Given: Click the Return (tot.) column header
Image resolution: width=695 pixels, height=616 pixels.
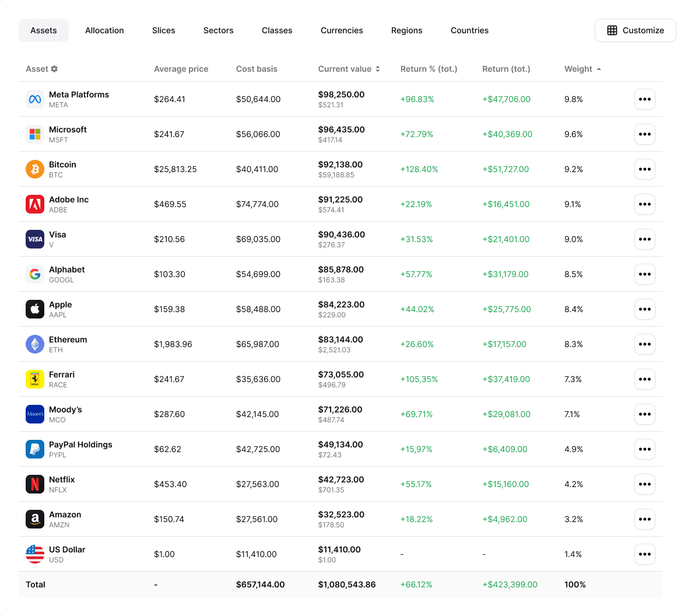Looking at the screenshot, I should (506, 69).
